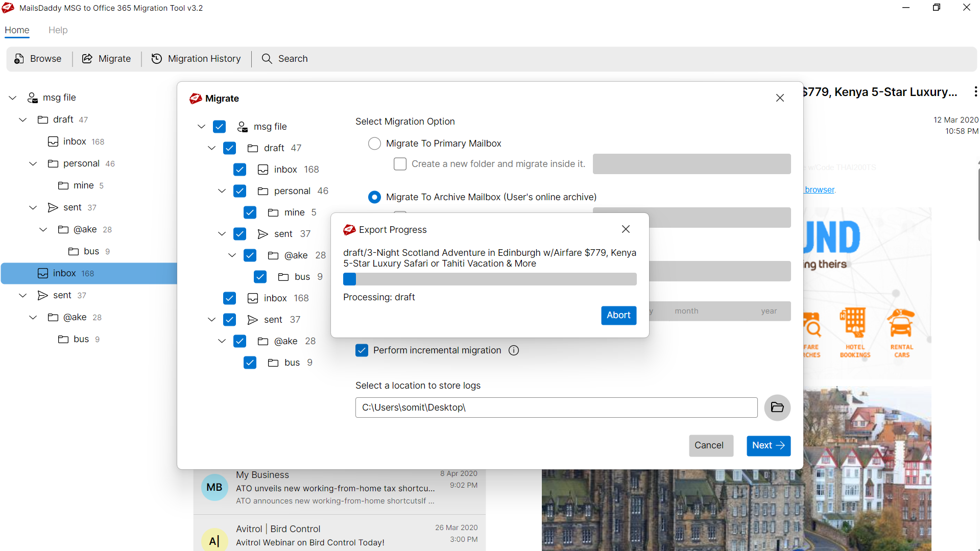Click Cancel in Migrate dialog
The height and width of the screenshot is (551, 980).
coord(711,445)
